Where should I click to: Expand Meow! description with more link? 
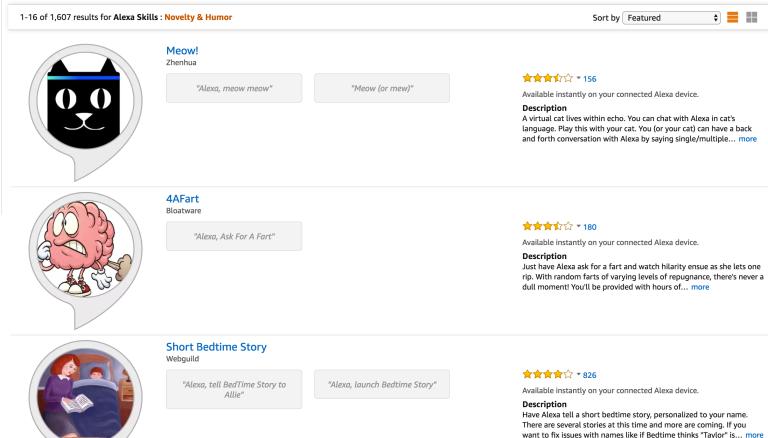click(747, 139)
